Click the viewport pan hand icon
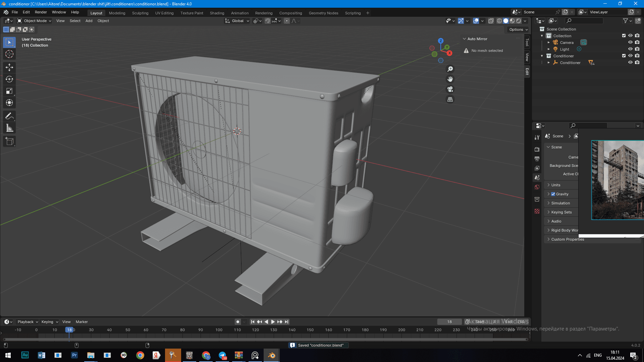The width and height of the screenshot is (644, 362). pyautogui.click(x=450, y=79)
